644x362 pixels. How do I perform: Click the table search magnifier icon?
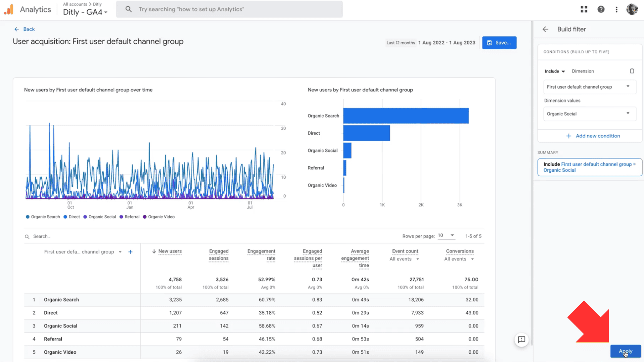click(27, 237)
